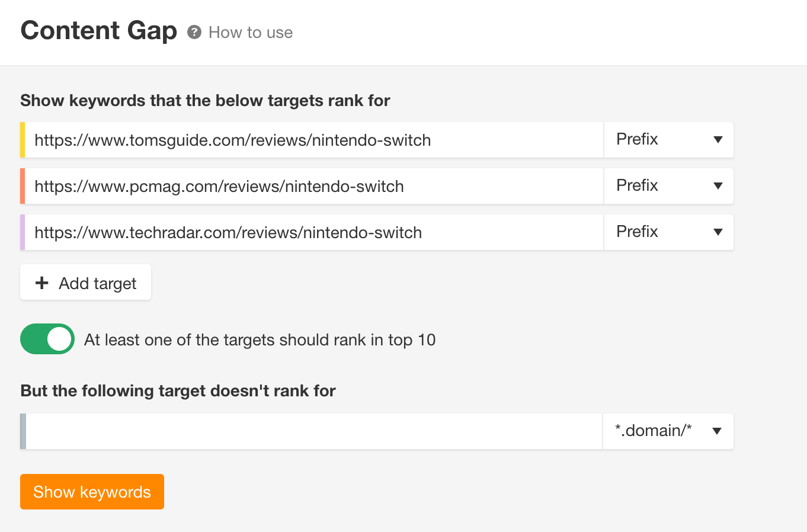Open Prefix dropdown for techradar target
Viewport: 807px width, 532px height.
pos(669,232)
